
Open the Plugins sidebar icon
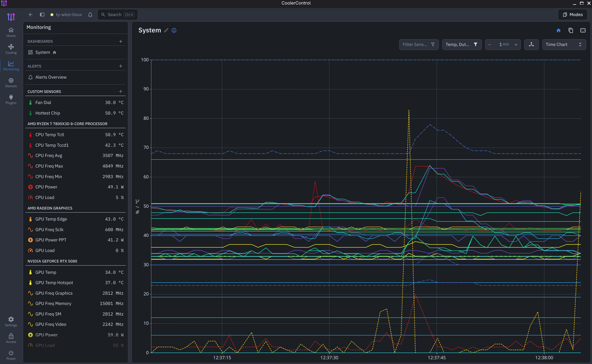[x=11, y=99]
